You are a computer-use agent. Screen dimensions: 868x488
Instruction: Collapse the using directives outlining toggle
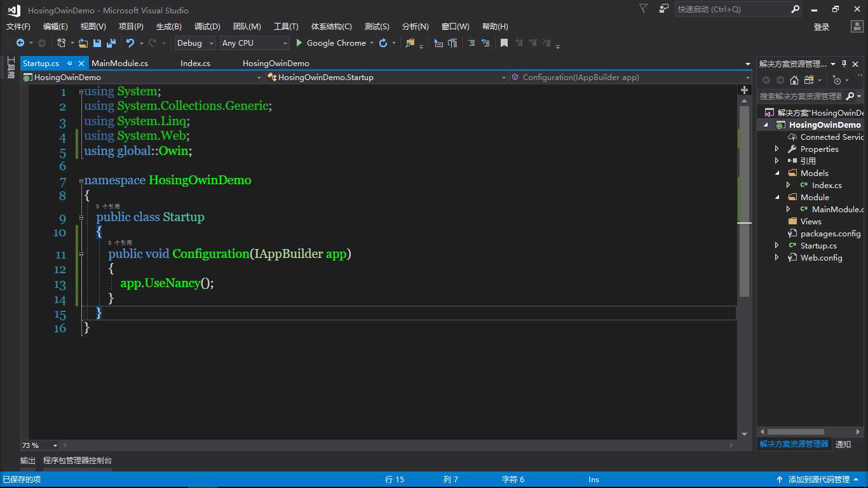pyautogui.click(x=81, y=92)
